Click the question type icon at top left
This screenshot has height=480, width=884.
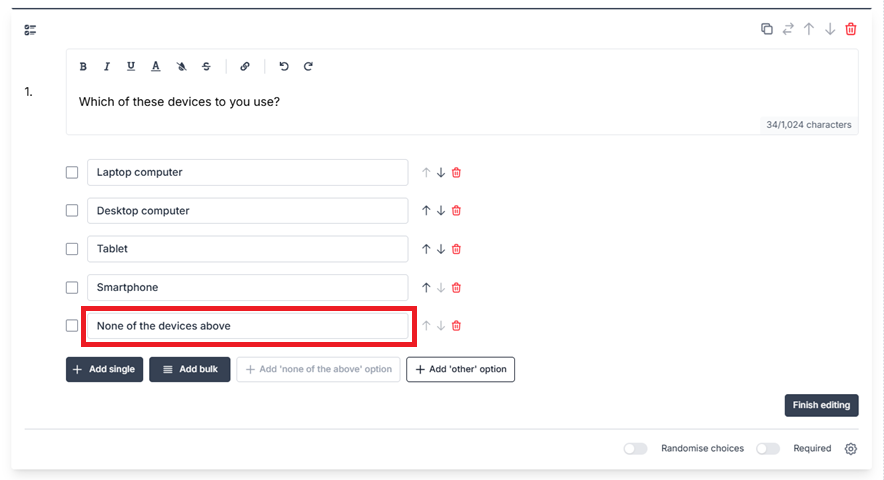tap(30, 30)
